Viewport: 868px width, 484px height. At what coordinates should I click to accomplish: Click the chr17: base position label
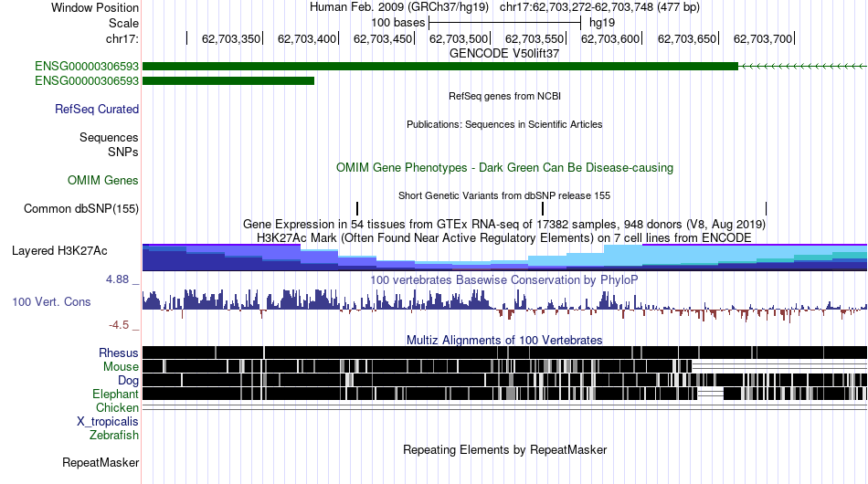[x=122, y=38]
